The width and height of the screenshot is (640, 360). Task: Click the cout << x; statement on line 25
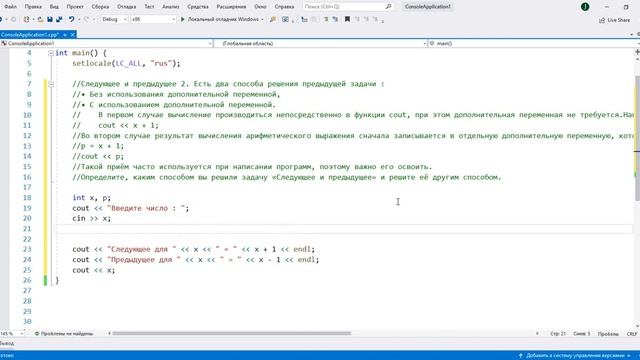[x=93, y=270]
